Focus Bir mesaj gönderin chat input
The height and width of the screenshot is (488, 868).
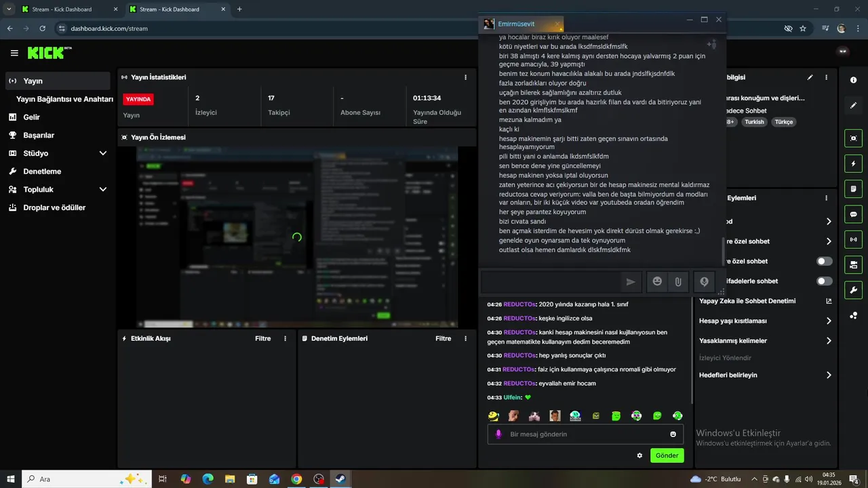pyautogui.click(x=585, y=434)
